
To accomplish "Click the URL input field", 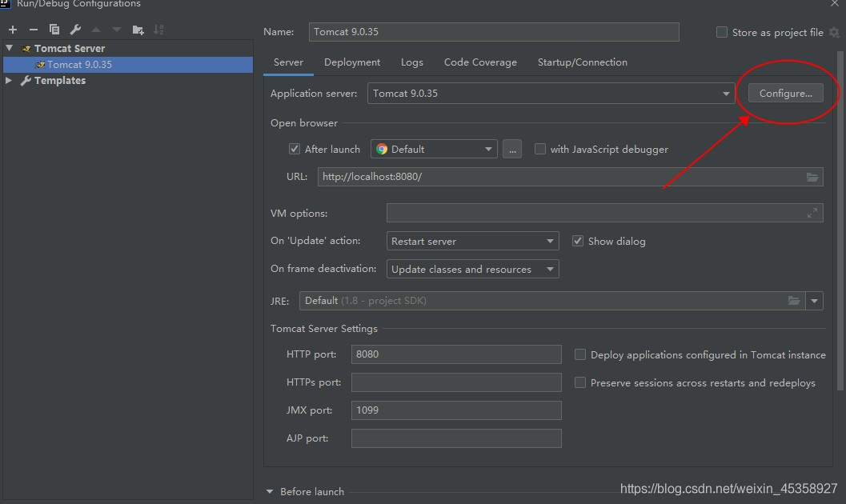I will pos(571,177).
